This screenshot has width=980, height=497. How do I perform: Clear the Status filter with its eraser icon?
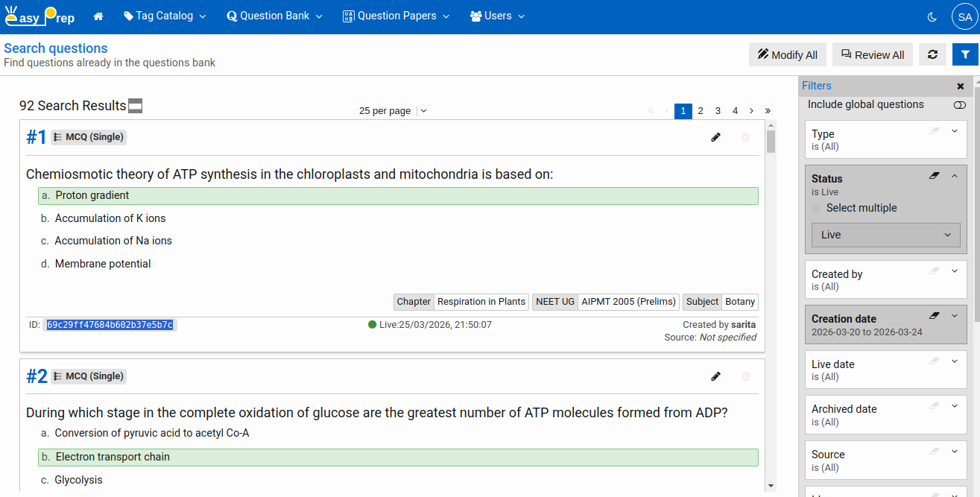click(x=935, y=175)
